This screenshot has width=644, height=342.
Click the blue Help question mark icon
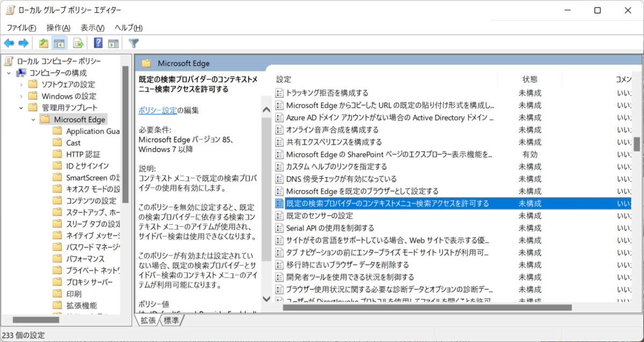pyautogui.click(x=98, y=43)
